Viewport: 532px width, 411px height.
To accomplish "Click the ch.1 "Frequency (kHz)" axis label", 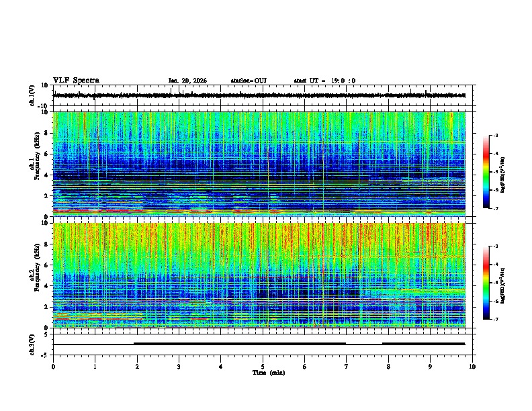I will tap(37, 156).
